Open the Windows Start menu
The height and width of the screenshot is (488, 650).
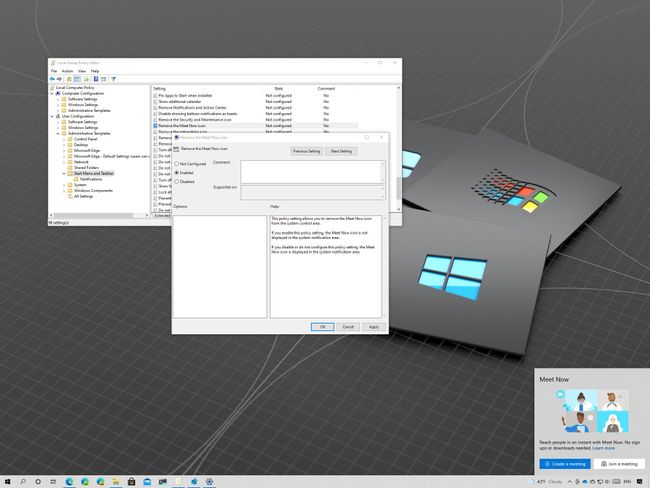pyautogui.click(x=7, y=481)
